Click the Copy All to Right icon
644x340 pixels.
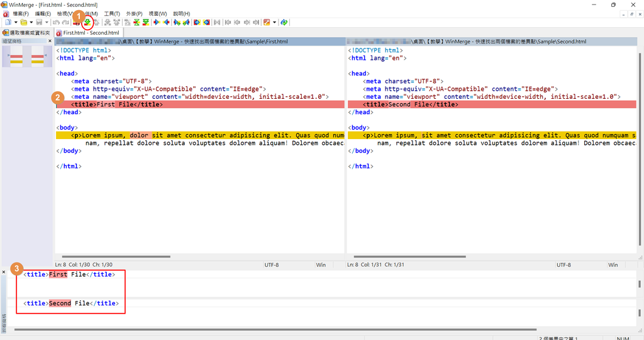point(197,23)
